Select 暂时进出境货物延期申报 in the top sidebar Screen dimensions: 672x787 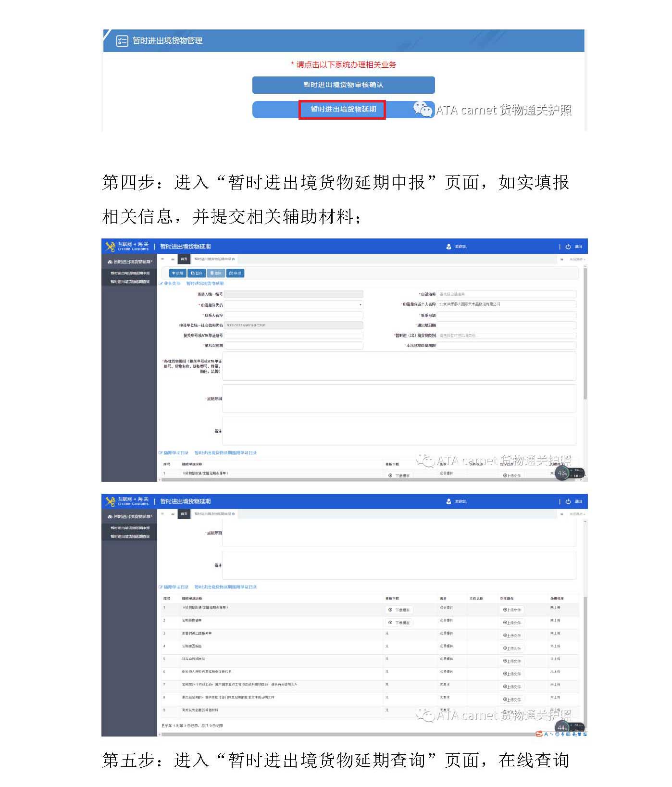(130, 273)
